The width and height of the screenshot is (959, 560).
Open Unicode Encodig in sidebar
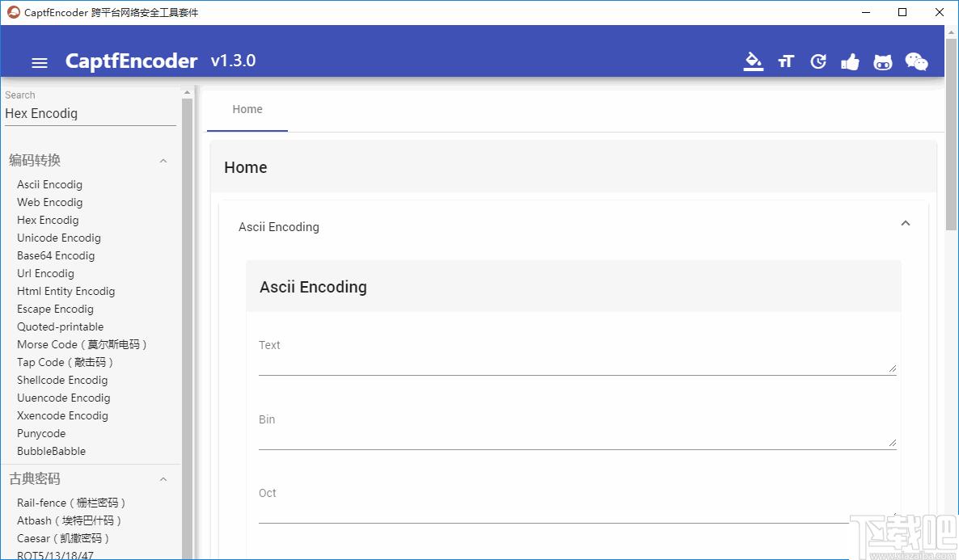pyautogui.click(x=59, y=238)
